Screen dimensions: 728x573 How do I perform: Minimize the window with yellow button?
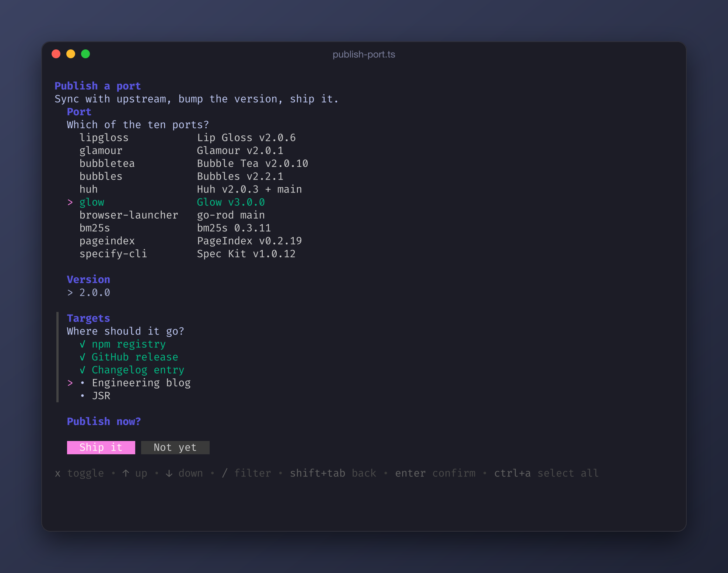point(71,54)
